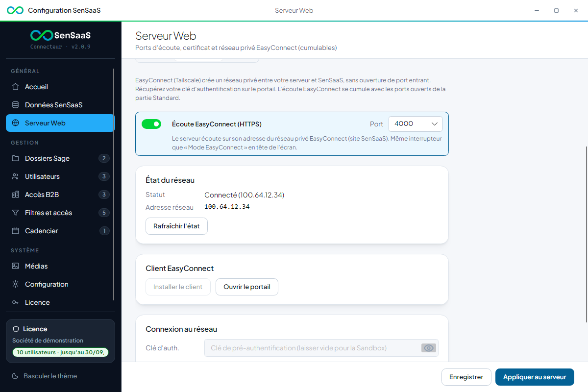Image resolution: width=588 pixels, height=392 pixels.
Task: Open Licence page in sidebar
Action: (x=60, y=302)
